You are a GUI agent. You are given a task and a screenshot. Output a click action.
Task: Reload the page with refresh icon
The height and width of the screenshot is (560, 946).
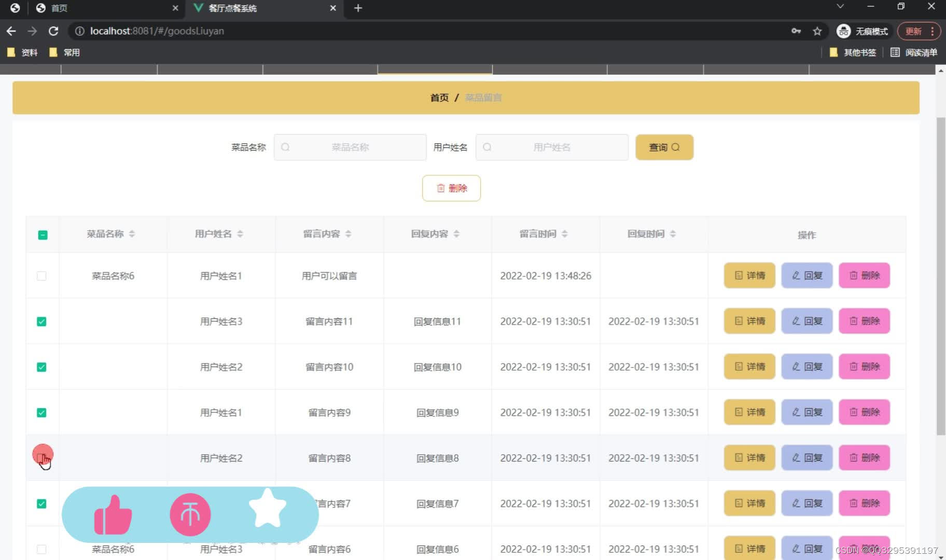point(53,31)
